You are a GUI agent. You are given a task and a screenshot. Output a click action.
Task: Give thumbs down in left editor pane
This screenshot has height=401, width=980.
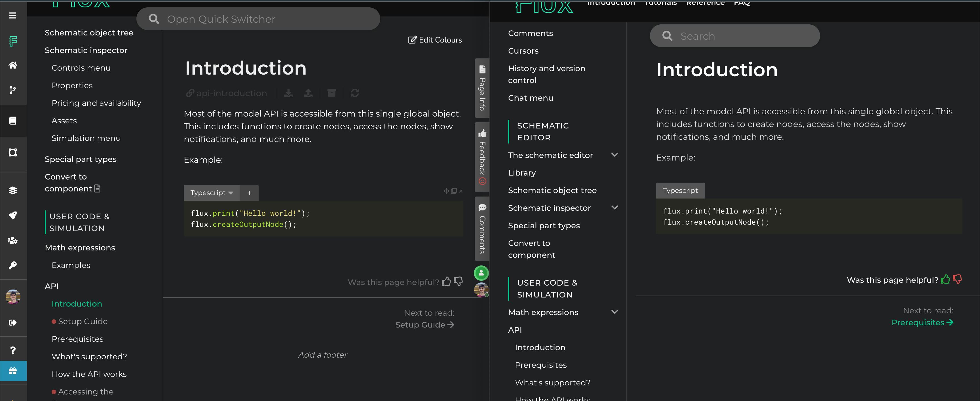pos(459,282)
